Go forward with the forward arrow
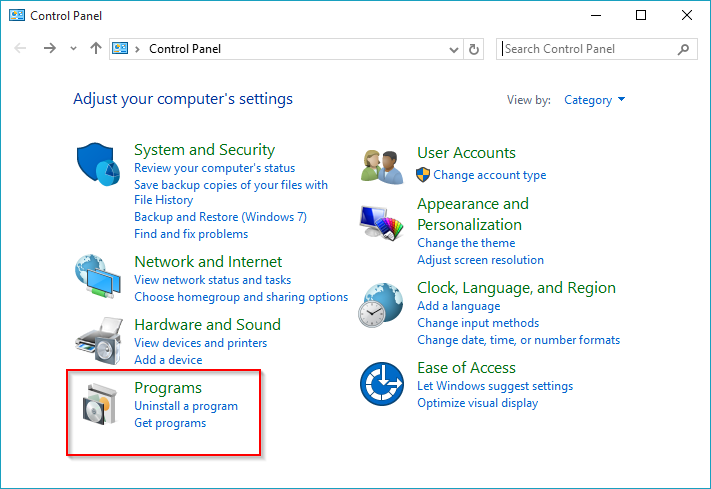Screen dimensions: 711x489 point(49,48)
